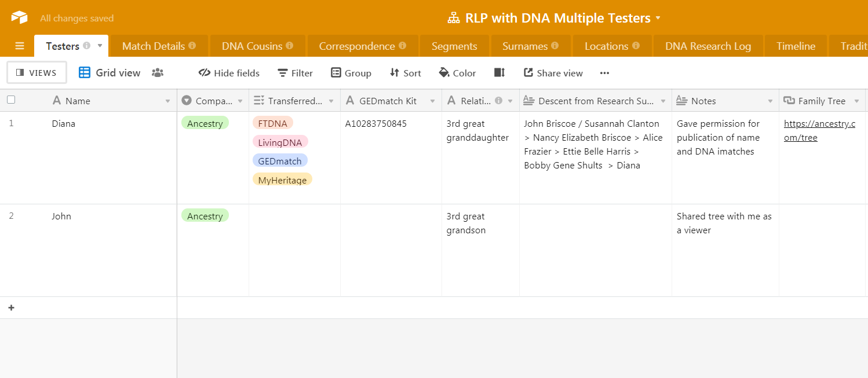Click the Grid view icon
Viewport: 868px width, 378px height.
pyautogui.click(x=85, y=73)
